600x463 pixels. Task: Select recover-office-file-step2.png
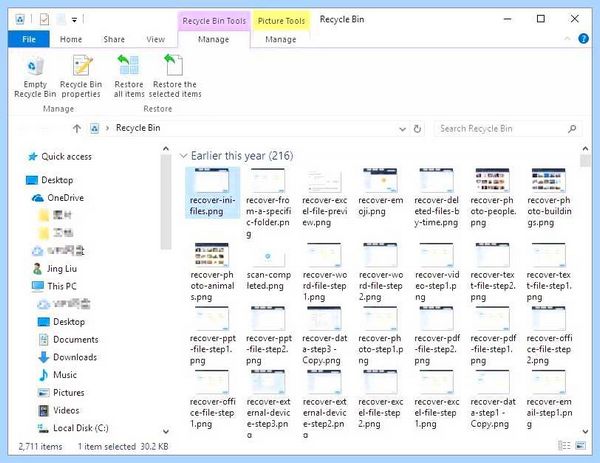pos(549,336)
